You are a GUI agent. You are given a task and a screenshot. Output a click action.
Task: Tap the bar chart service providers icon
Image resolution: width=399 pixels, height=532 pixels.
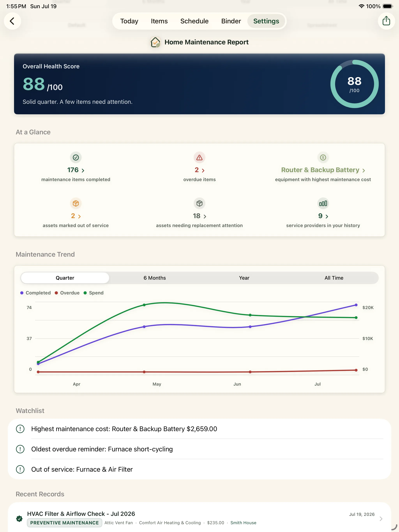pyautogui.click(x=323, y=203)
